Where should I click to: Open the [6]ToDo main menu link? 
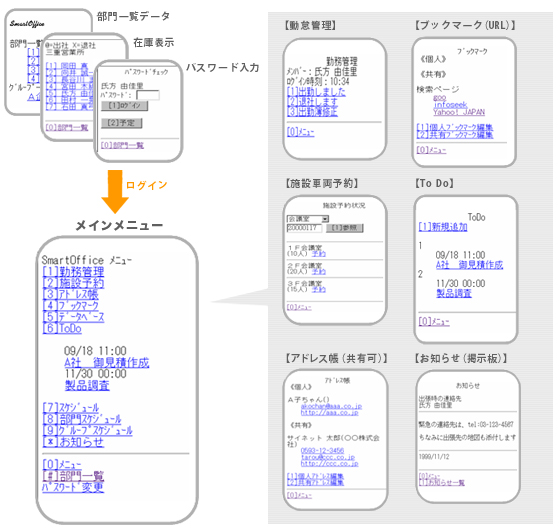click(x=62, y=328)
